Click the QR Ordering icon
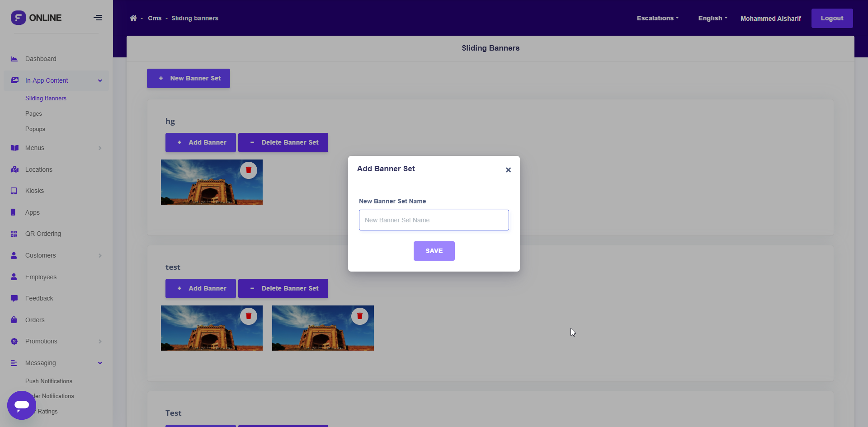The height and width of the screenshot is (427, 868). pyautogui.click(x=14, y=234)
